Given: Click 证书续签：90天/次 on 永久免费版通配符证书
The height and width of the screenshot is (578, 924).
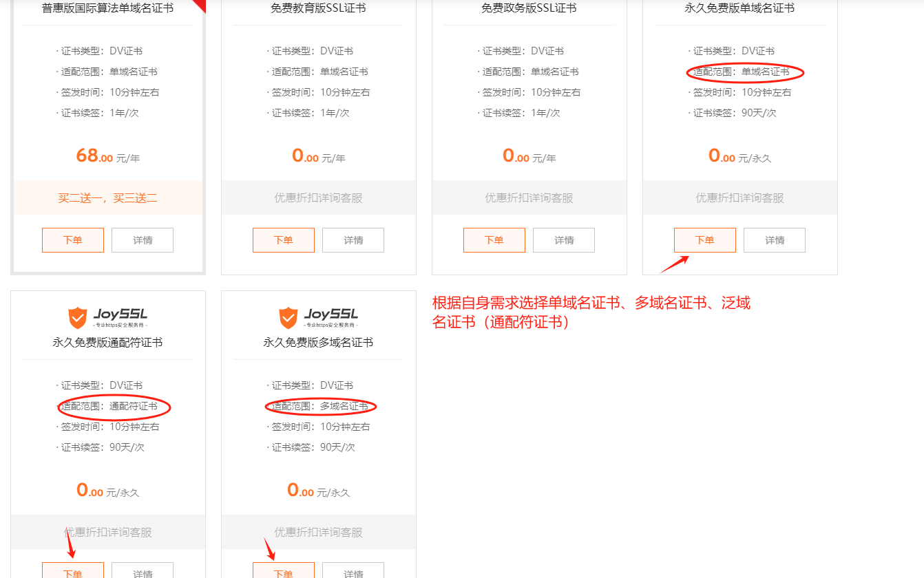Looking at the screenshot, I should click(x=102, y=447).
